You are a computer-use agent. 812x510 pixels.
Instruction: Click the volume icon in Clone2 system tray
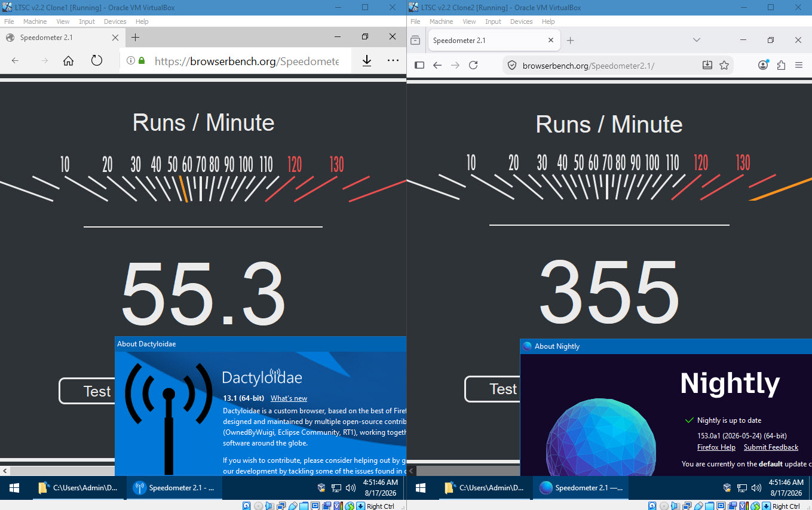tap(757, 488)
